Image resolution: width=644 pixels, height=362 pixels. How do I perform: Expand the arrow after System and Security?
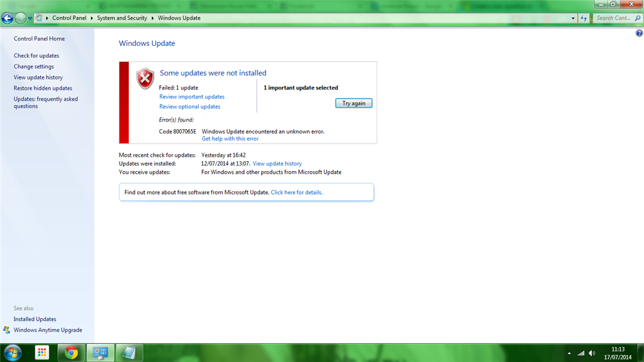(152, 18)
